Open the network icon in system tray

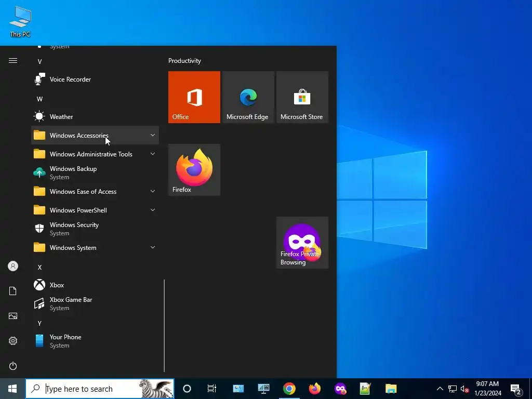453,389
